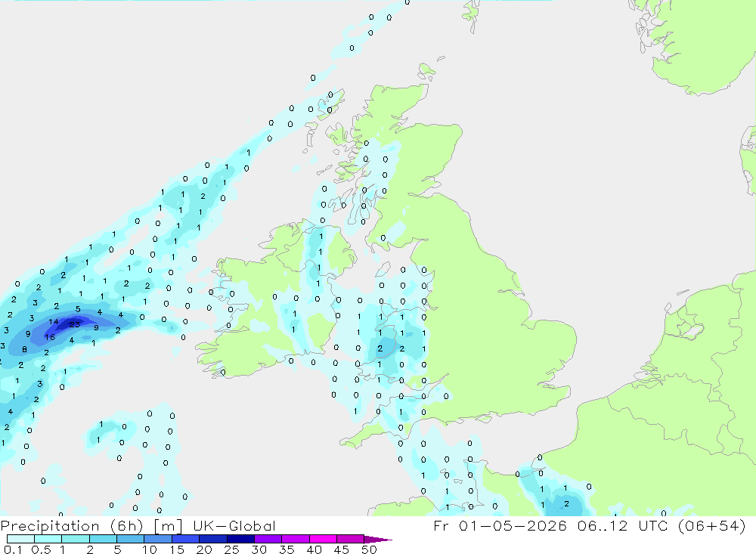Click legend tick label '0.5'
756x554 pixels.
pos(41,549)
